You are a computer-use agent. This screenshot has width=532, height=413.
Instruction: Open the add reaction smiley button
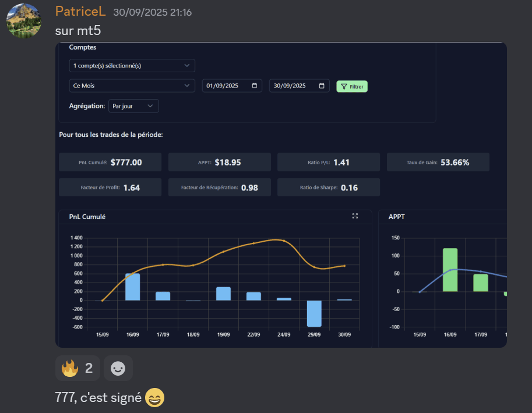[118, 368]
